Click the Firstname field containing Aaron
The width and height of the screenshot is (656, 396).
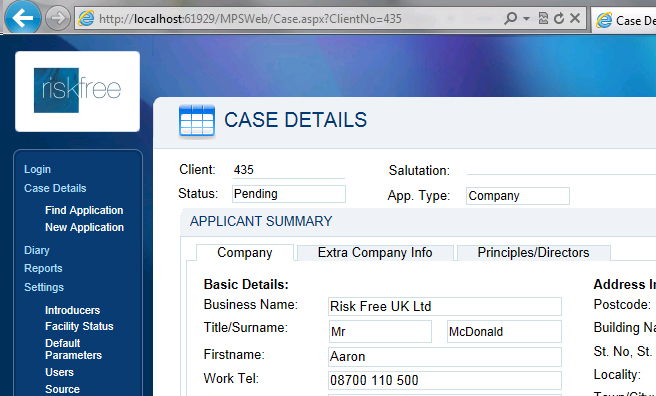point(445,357)
